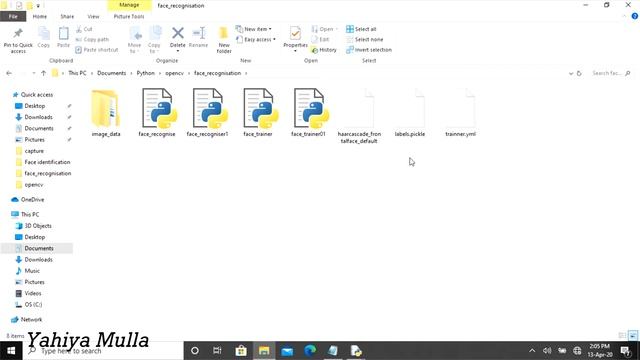Refresh the current folder view
The width and height of the screenshot is (640, 360).
point(579,73)
